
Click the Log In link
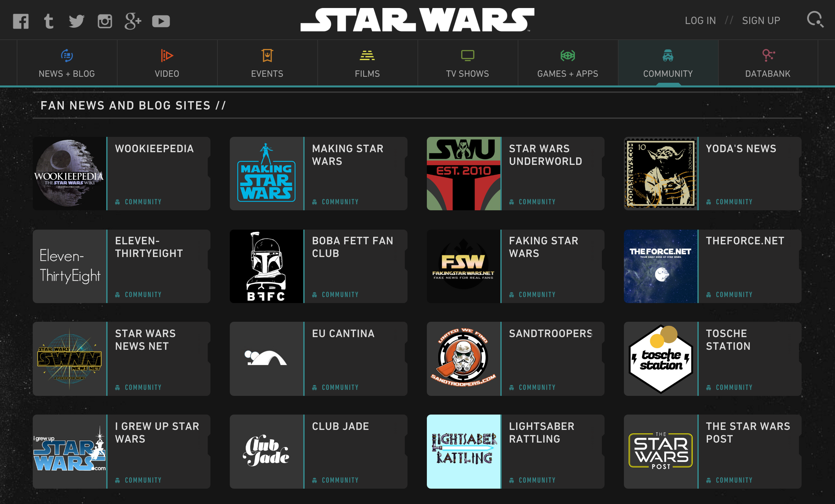point(700,21)
